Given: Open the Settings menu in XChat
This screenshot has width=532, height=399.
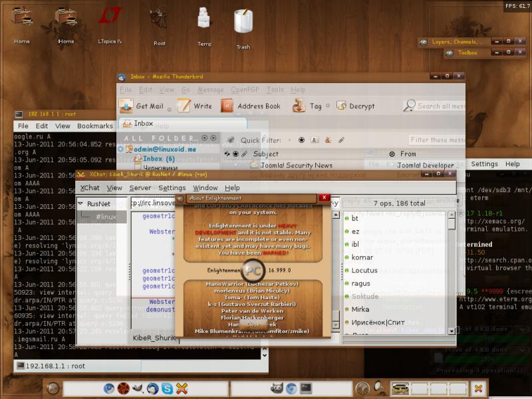Looking at the screenshot, I should [x=172, y=188].
